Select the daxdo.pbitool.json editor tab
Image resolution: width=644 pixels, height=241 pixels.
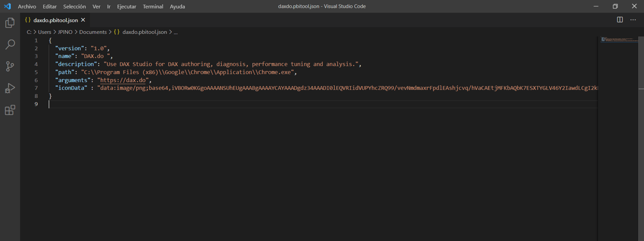[x=55, y=20]
